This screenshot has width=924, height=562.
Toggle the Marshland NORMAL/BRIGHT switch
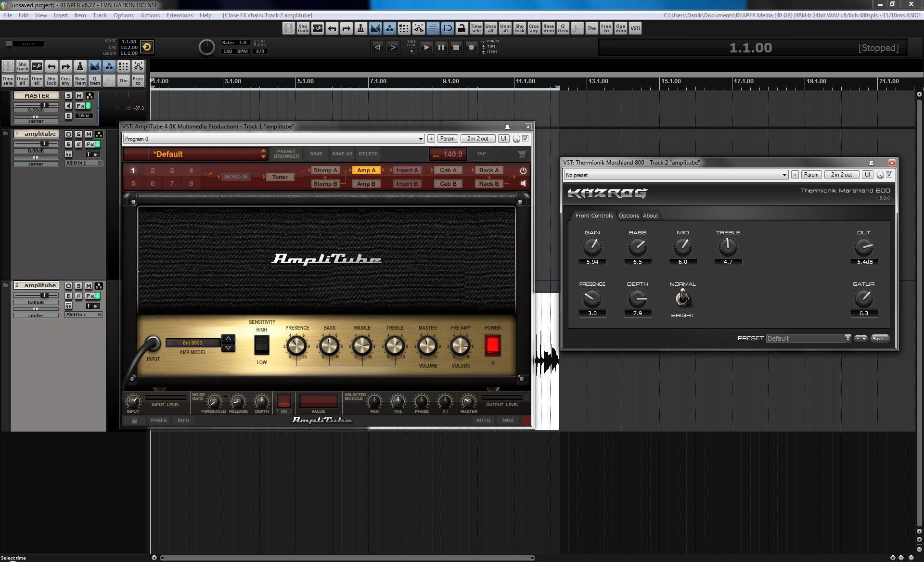click(682, 299)
